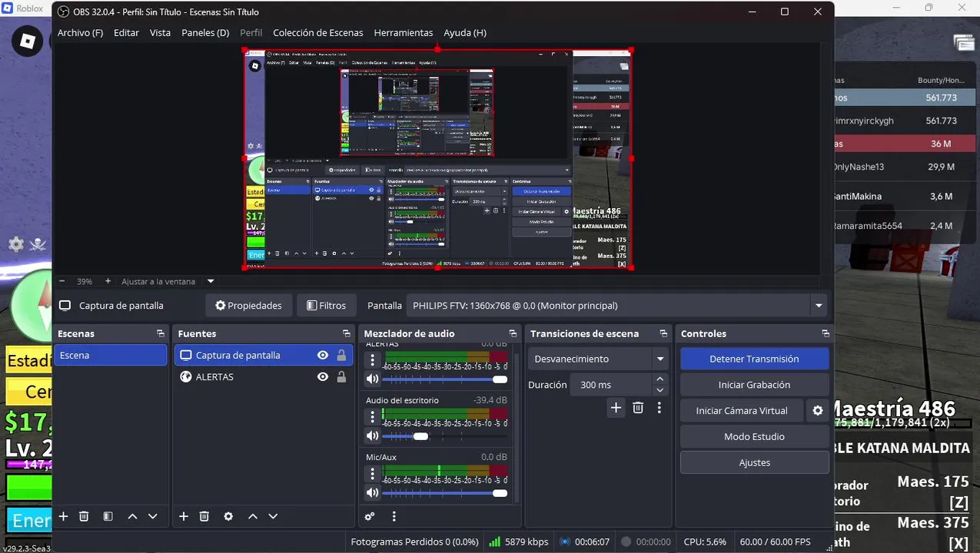Decrease transition duration with down arrow
This screenshot has height=553, width=980.
point(659,390)
